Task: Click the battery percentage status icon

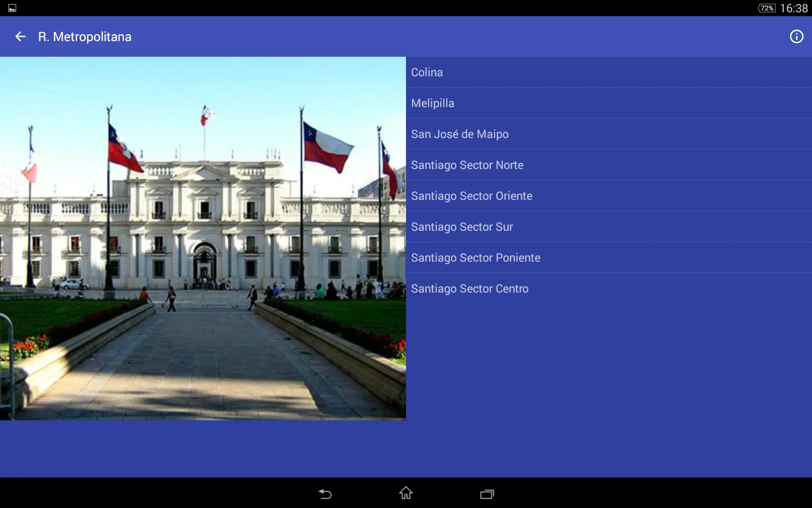Action: [x=767, y=8]
